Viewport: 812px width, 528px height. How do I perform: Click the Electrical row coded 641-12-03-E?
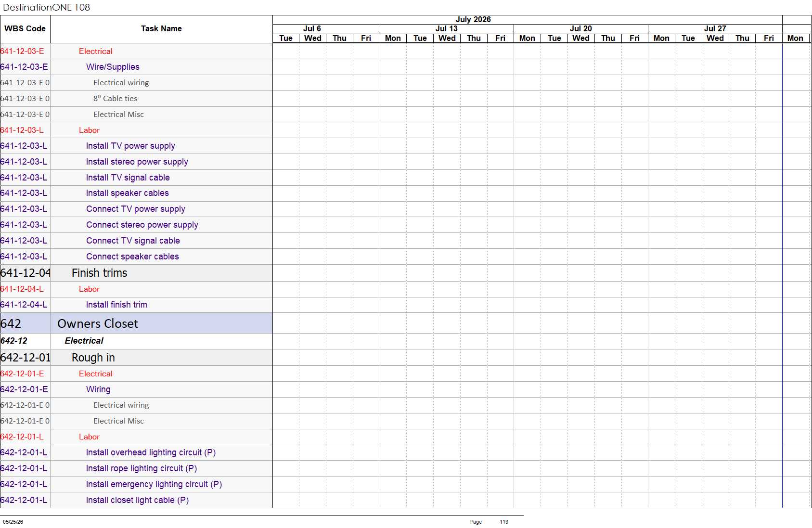(136, 51)
